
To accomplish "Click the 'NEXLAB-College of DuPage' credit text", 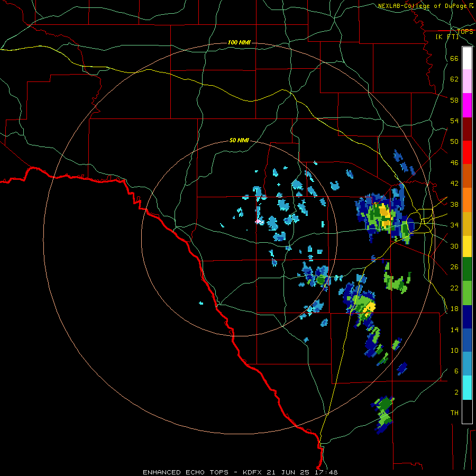I will coord(422,6).
